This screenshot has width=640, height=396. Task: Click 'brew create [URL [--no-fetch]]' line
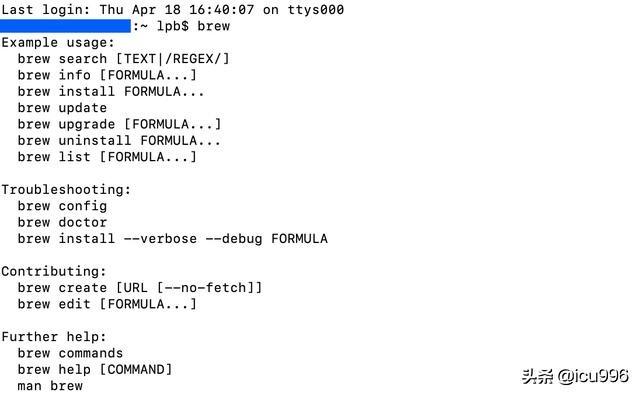coord(140,288)
